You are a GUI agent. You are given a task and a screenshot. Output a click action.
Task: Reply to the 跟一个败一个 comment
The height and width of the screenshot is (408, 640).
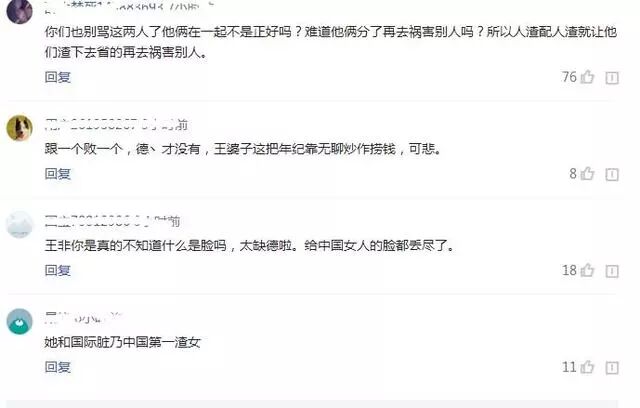pyautogui.click(x=58, y=174)
